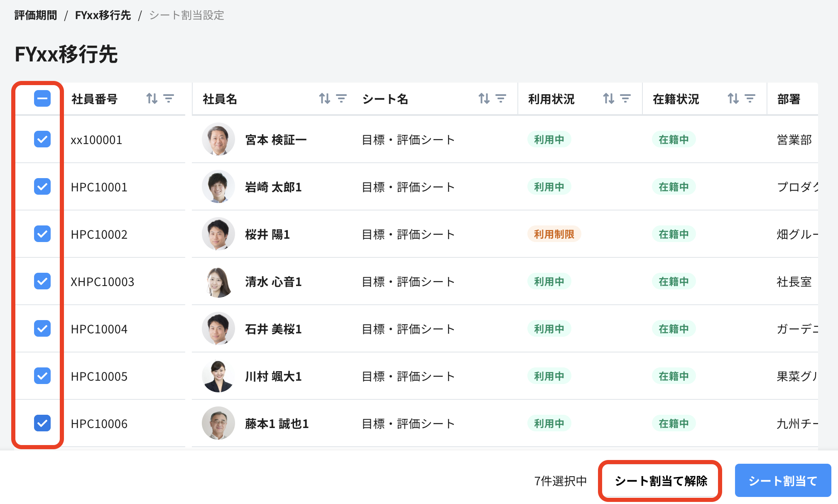Sort by シート名 column
The image size is (838, 504).
pyautogui.click(x=484, y=98)
